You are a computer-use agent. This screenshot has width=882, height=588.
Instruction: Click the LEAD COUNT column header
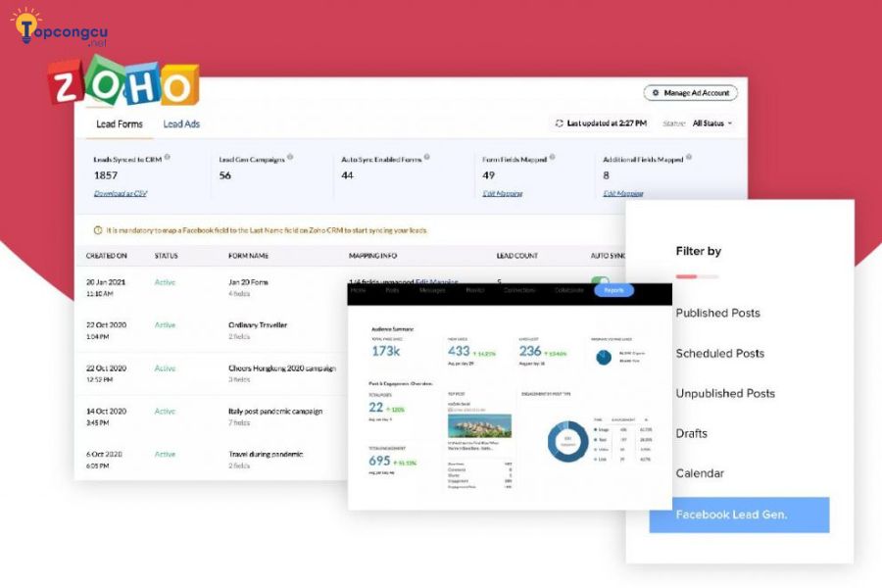(x=516, y=256)
